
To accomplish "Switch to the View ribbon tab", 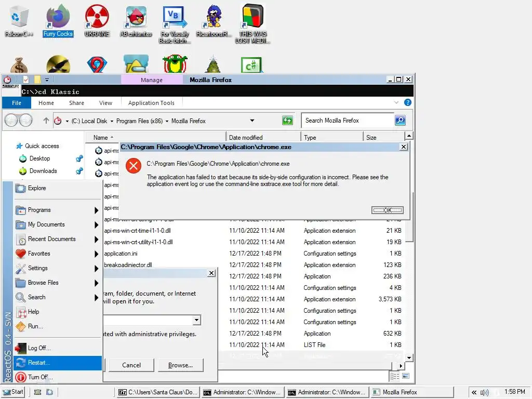I will click(x=105, y=103).
